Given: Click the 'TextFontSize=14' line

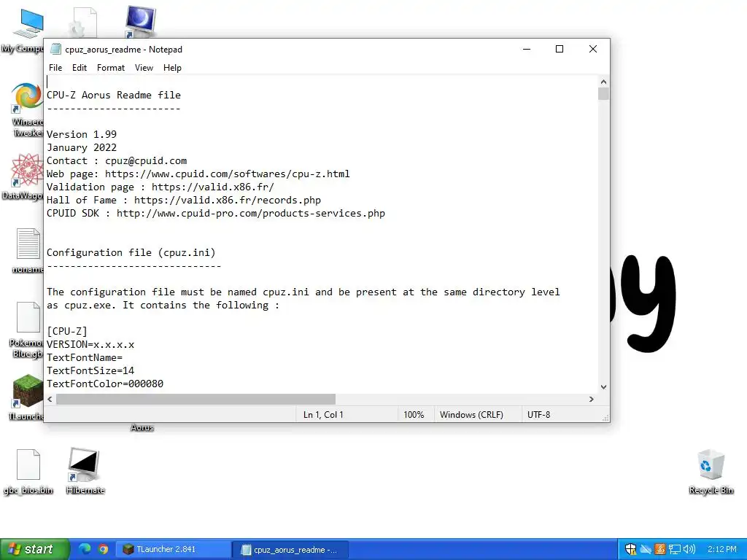Looking at the screenshot, I should tap(90, 370).
